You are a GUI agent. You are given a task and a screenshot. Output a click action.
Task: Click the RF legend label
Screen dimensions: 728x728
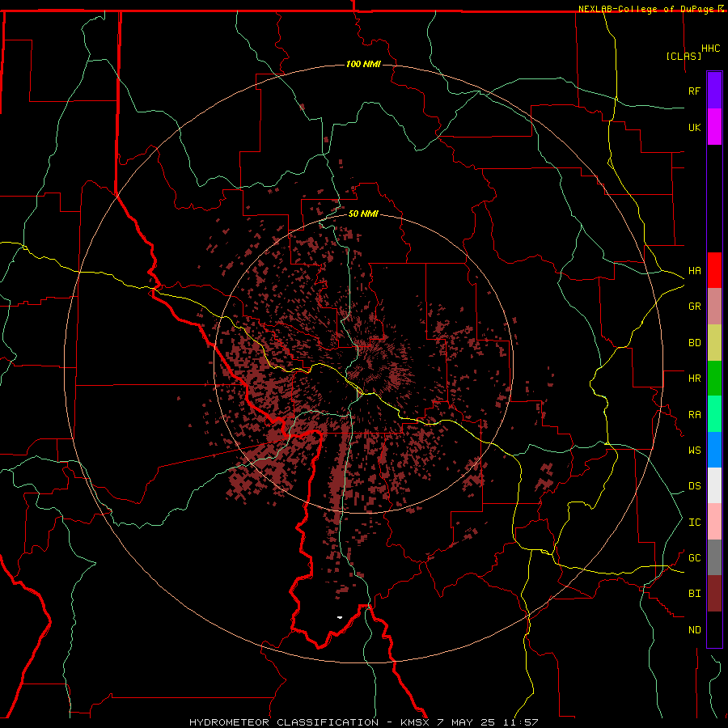tap(694, 91)
